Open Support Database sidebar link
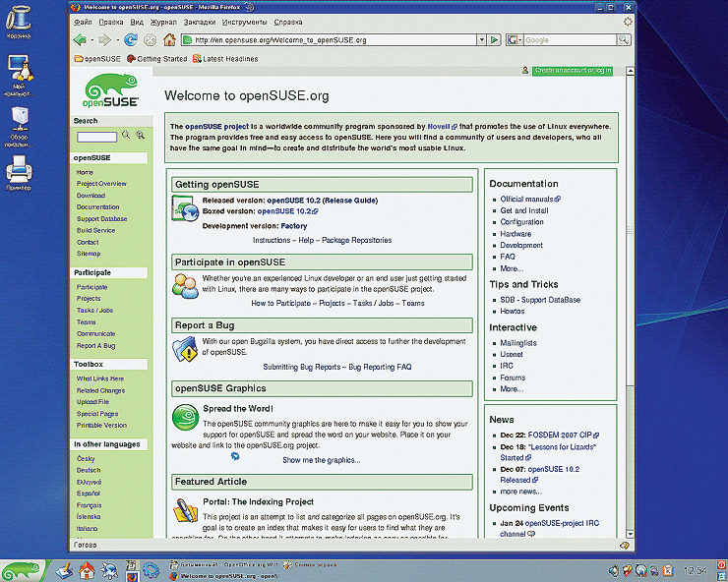The height and width of the screenshot is (582, 728). [x=101, y=218]
